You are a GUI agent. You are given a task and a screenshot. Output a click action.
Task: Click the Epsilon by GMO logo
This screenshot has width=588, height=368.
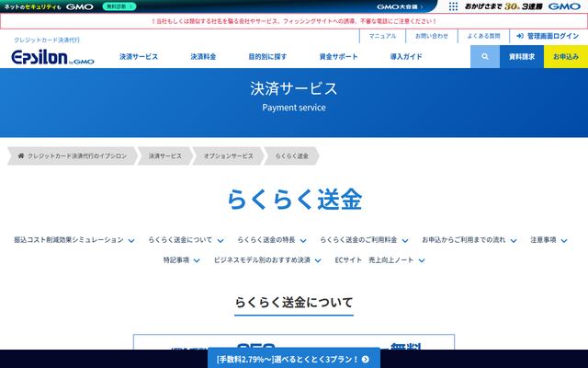[x=52, y=57]
